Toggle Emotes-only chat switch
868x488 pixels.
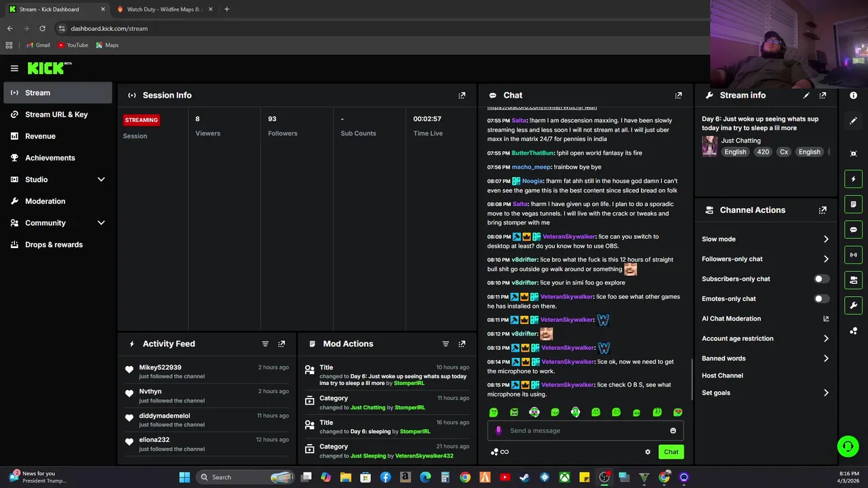tap(821, 298)
